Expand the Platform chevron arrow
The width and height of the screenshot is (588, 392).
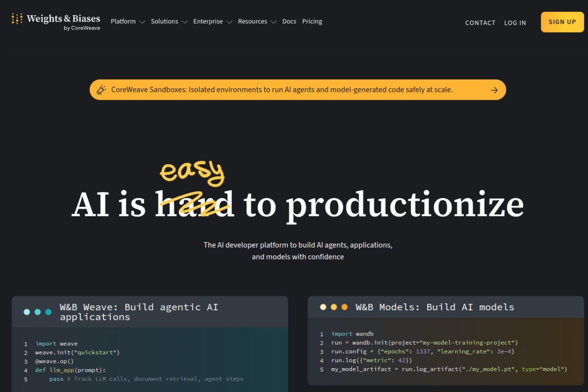click(x=142, y=22)
